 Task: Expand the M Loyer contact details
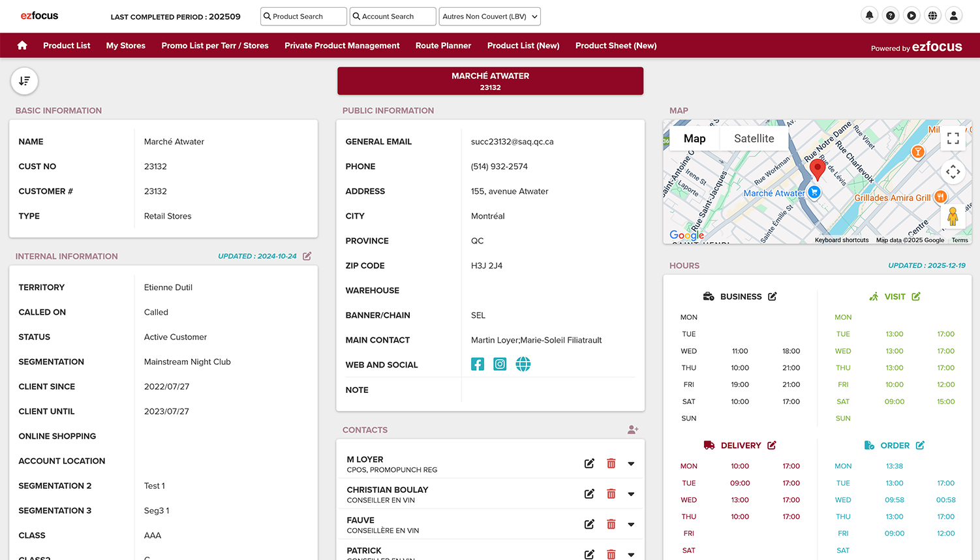[x=631, y=463]
